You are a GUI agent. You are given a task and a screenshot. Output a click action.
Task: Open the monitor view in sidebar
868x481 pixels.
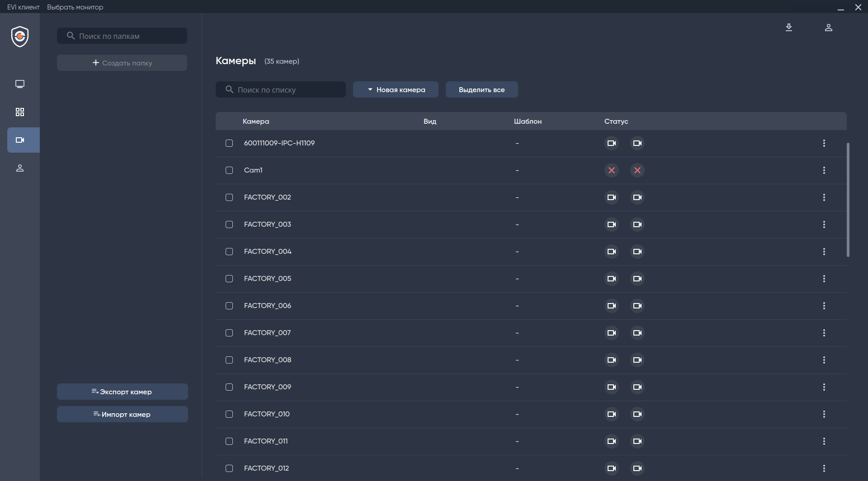pos(20,84)
